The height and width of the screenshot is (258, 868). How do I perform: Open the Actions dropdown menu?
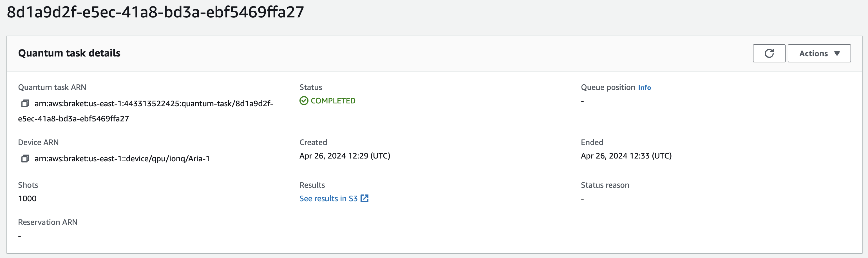point(819,53)
